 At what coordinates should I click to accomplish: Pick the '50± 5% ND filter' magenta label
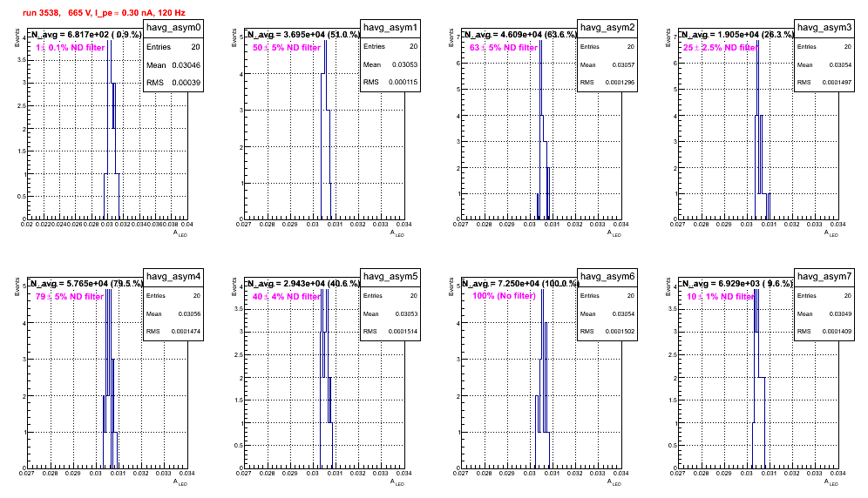287,48
